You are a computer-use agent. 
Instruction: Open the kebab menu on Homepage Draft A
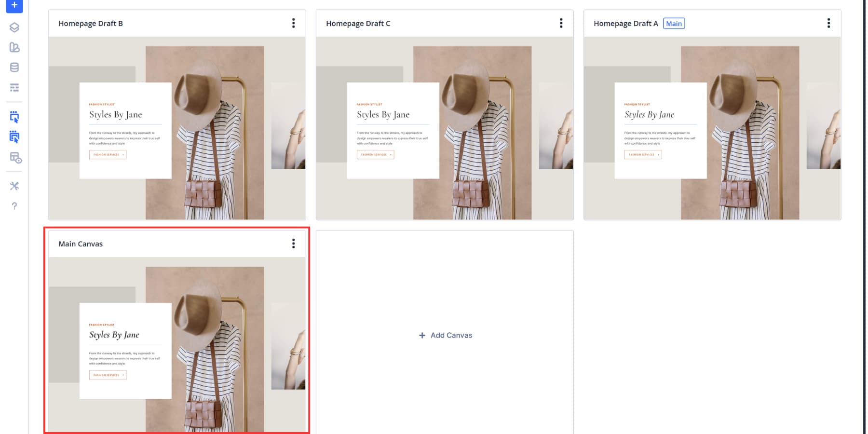pyautogui.click(x=829, y=23)
